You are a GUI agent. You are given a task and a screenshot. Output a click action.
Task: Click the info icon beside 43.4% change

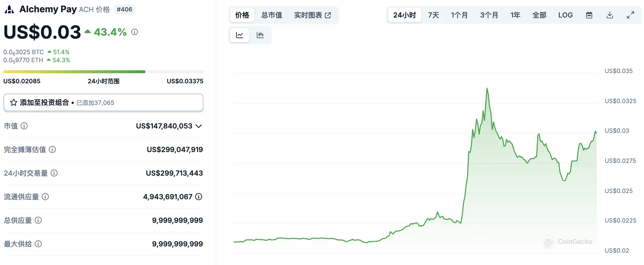(135, 32)
